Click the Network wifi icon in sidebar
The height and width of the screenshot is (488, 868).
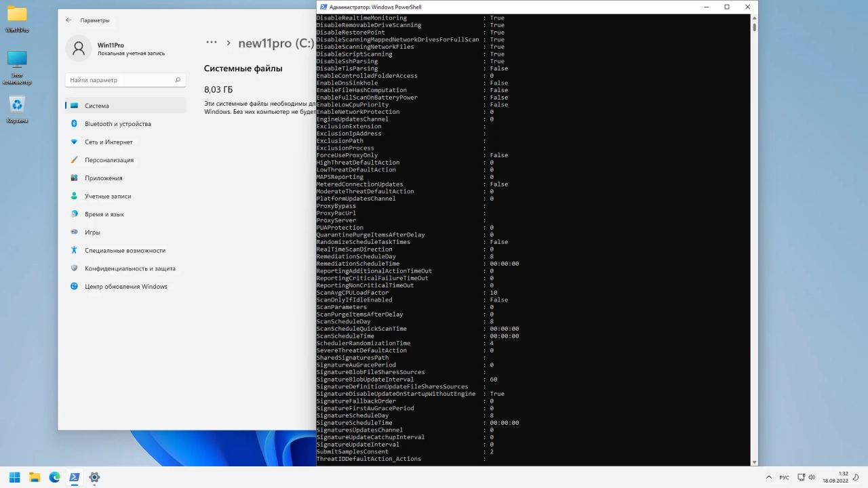(x=75, y=142)
